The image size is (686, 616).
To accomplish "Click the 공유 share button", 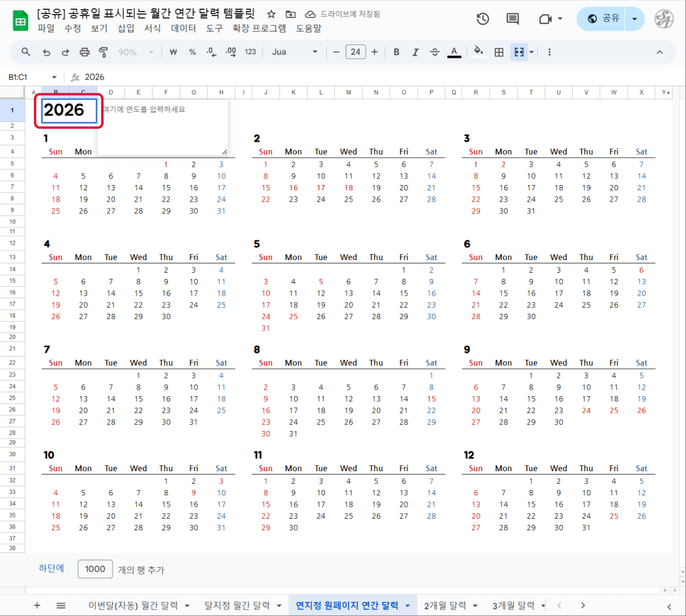I will pos(603,19).
